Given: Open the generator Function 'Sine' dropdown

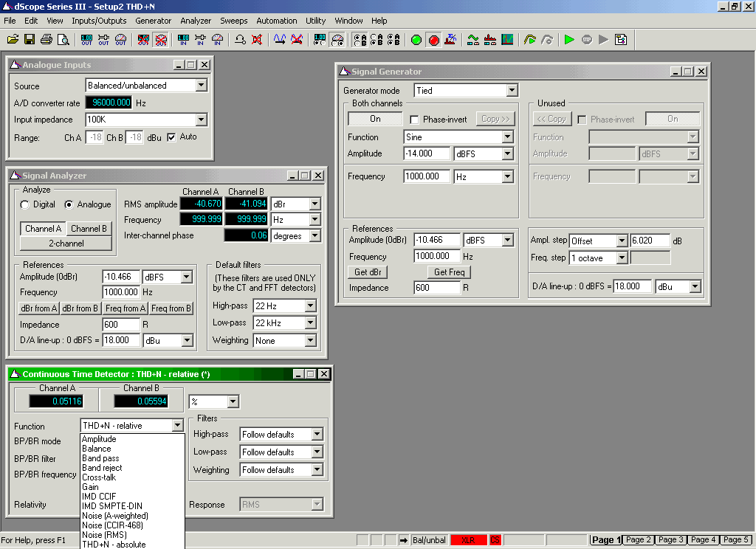Looking at the screenshot, I should (x=507, y=137).
